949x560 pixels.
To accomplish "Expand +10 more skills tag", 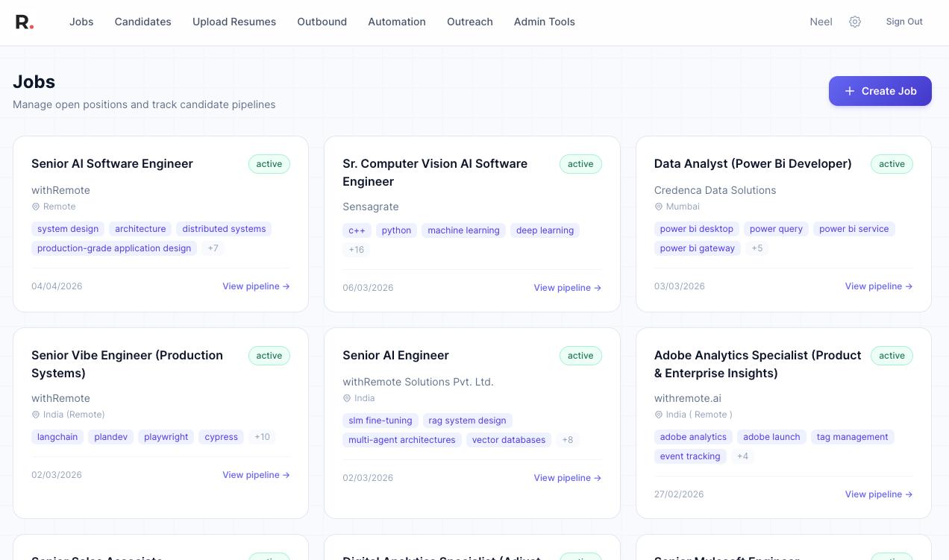I will pos(262,437).
